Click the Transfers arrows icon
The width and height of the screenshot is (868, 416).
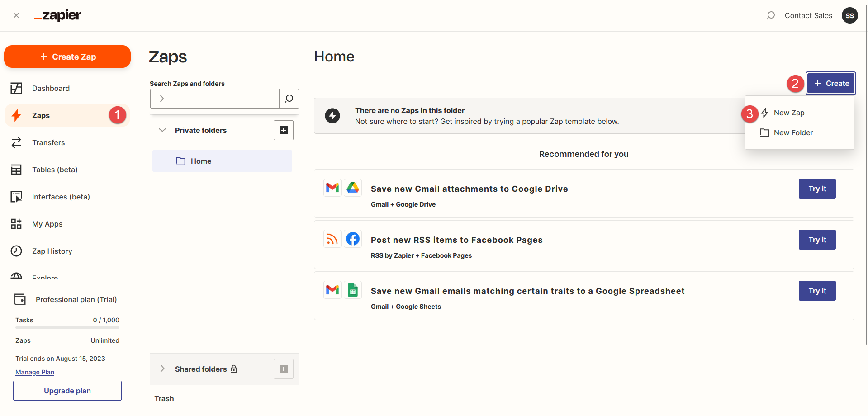click(x=16, y=142)
